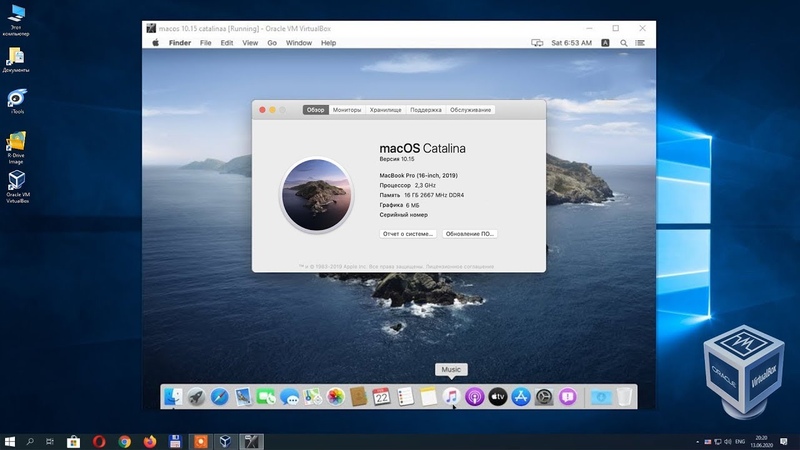The height and width of the screenshot is (450, 800).
Task: Open Spotlight search in macOS menu bar
Action: click(623, 43)
